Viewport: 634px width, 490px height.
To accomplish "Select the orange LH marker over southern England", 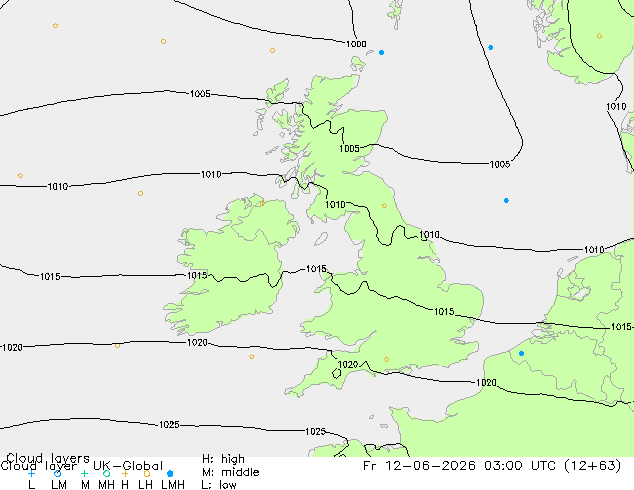I will click(387, 359).
